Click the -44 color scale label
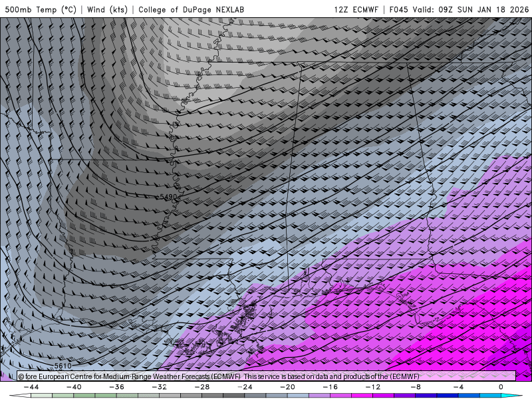The image size is (532, 399). click(x=31, y=387)
